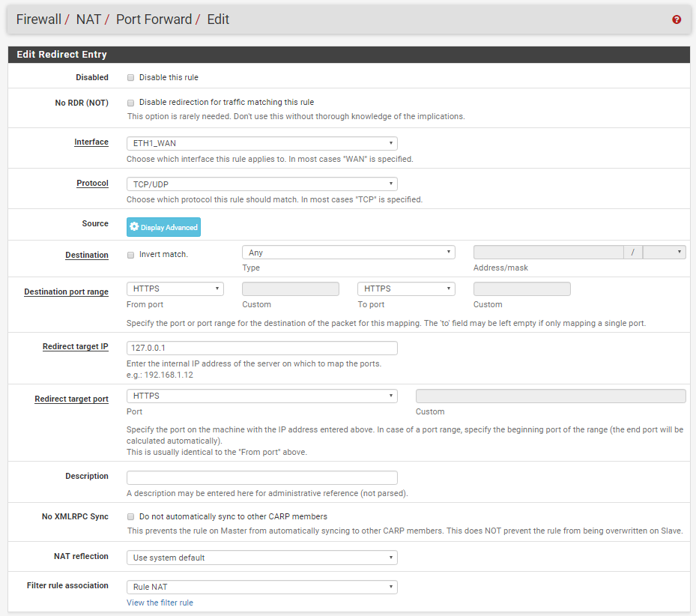696x616 pixels.
Task: Go to Port Forward breadcrumb
Action: click(154, 19)
